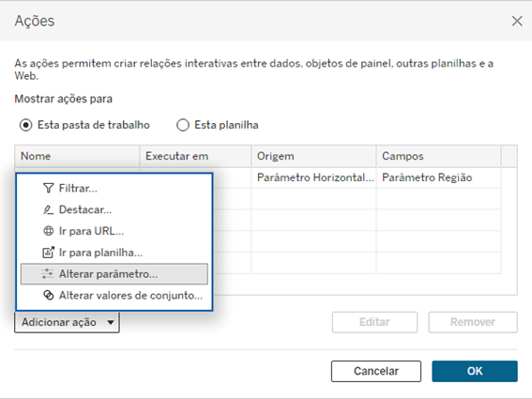
Task: Click the overlapping circles icon for set values
Action: pyautogui.click(x=49, y=295)
